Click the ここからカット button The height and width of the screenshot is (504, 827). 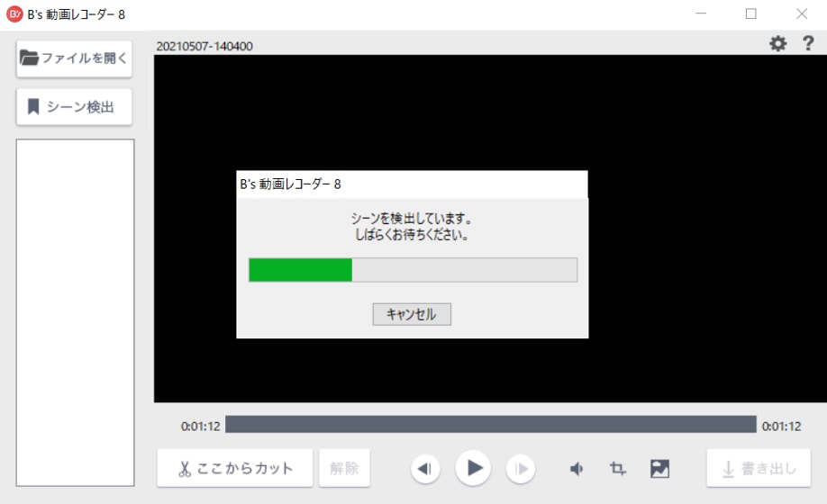pos(235,468)
